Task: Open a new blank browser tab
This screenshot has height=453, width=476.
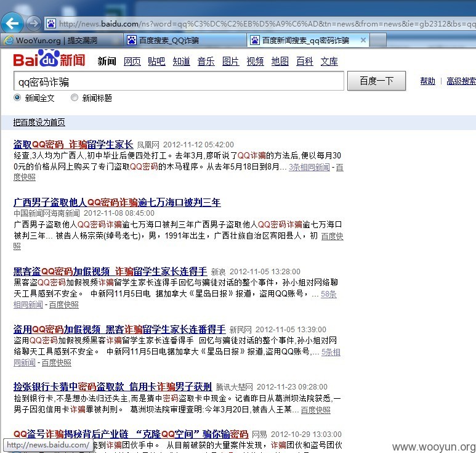Action: [378, 40]
